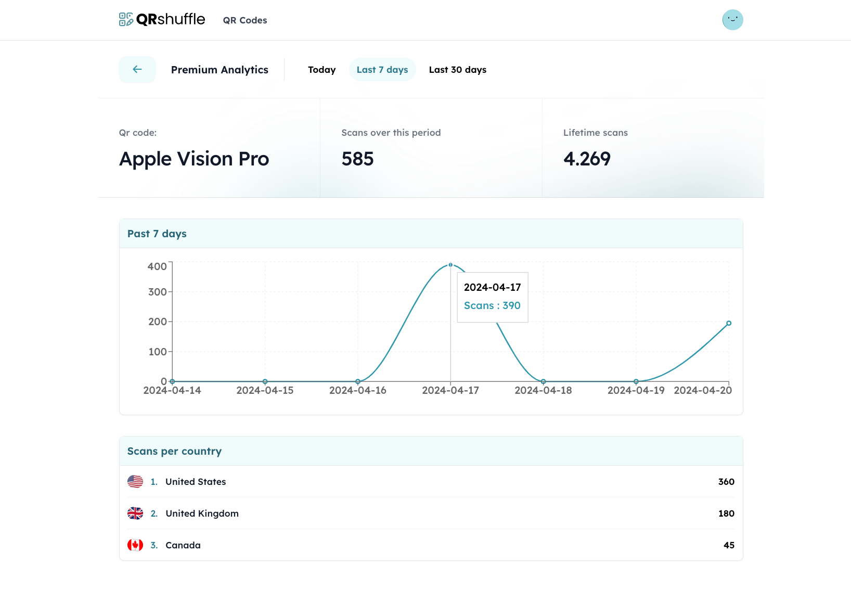851x616 pixels.
Task: Click the QRshuffle brand name text
Action: pyautogui.click(x=171, y=19)
